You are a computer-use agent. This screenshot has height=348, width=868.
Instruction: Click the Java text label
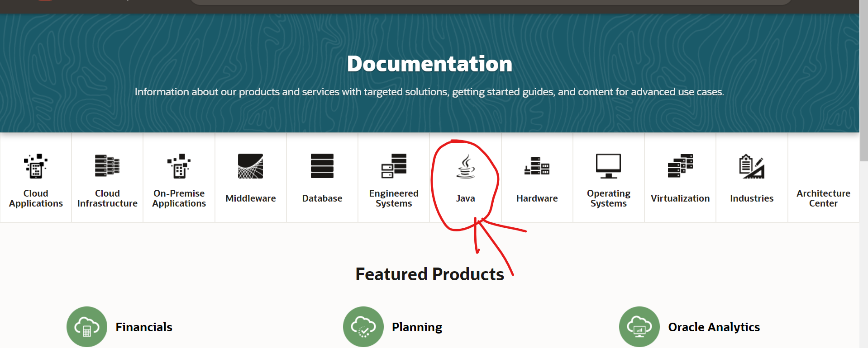point(466,198)
